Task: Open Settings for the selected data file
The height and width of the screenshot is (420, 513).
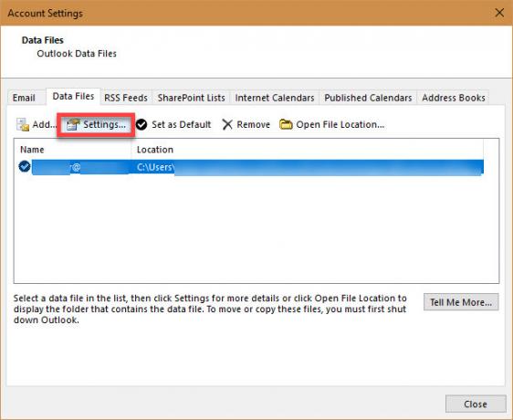Action: pyautogui.click(x=96, y=125)
